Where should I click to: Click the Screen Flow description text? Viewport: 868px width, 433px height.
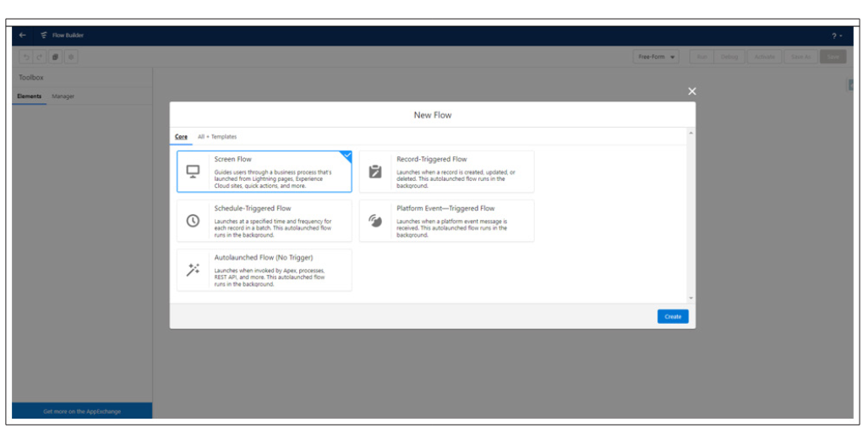point(273,178)
